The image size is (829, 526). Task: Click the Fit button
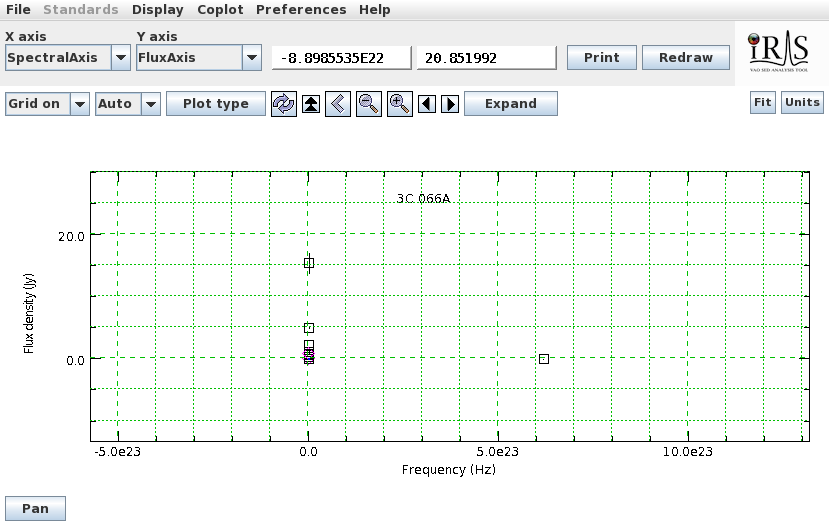coord(762,102)
